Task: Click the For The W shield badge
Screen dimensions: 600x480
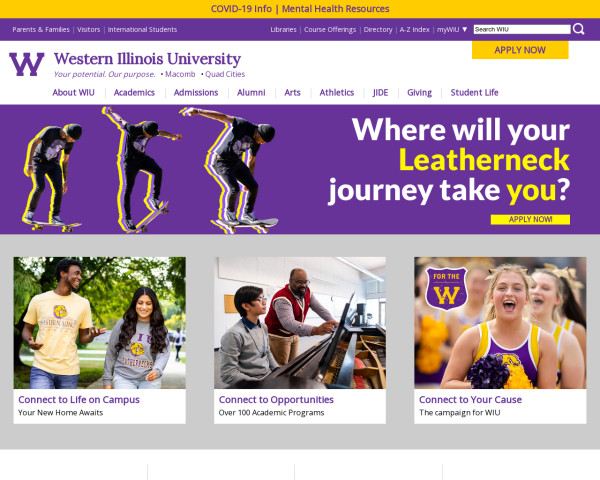Action: (446, 289)
